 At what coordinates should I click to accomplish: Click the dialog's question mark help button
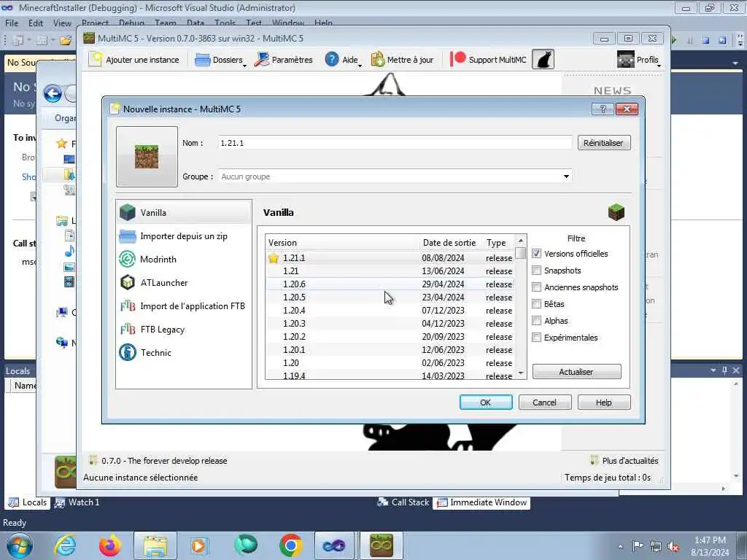pyautogui.click(x=602, y=109)
